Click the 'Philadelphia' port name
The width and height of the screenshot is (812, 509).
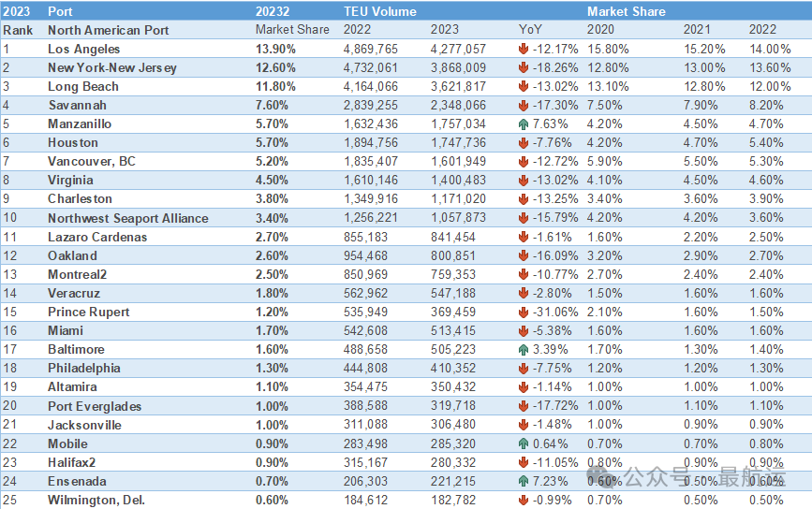point(84,369)
